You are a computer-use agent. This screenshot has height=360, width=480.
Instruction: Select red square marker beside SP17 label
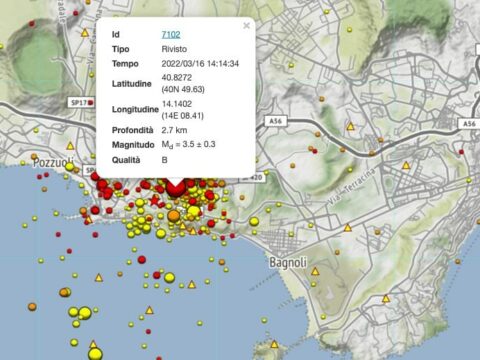click(x=91, y=103)
